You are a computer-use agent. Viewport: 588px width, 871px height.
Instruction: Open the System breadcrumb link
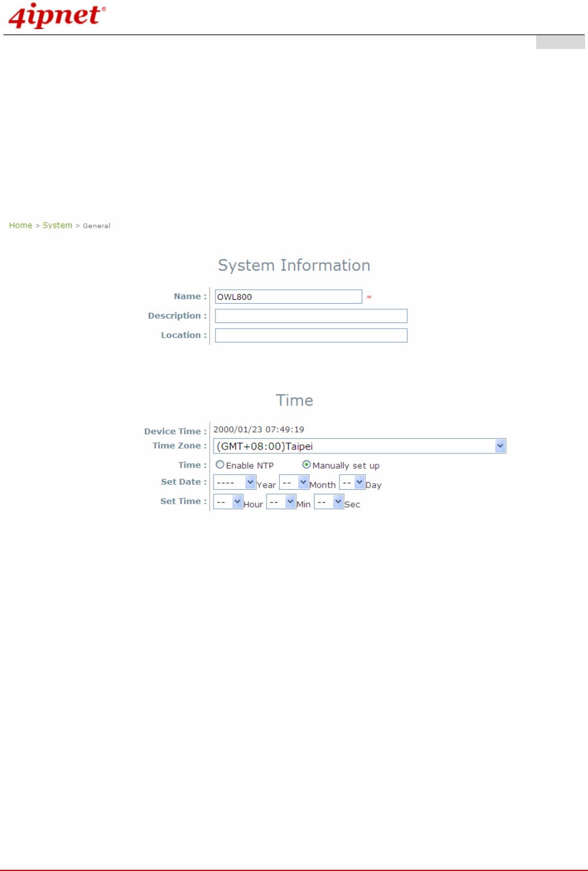point(58,226)
